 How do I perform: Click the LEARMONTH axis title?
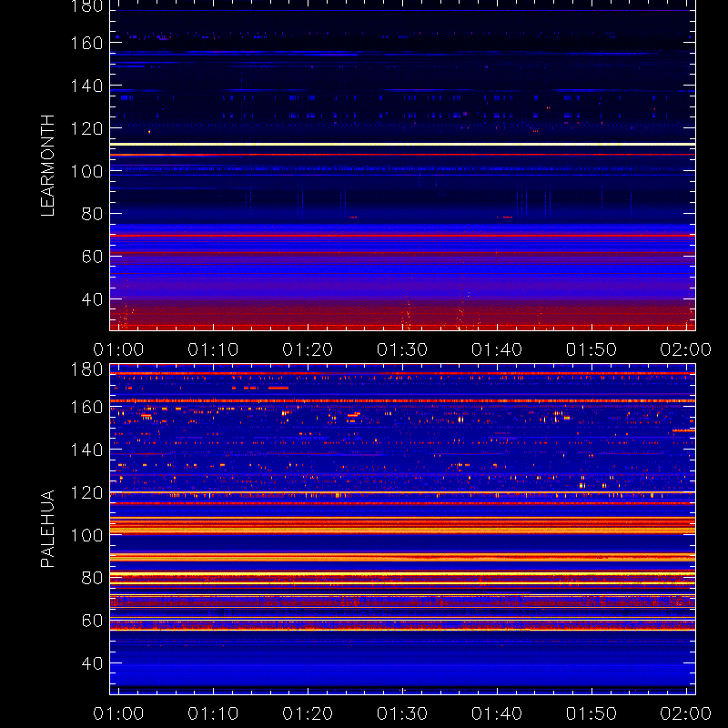(48, 166)
